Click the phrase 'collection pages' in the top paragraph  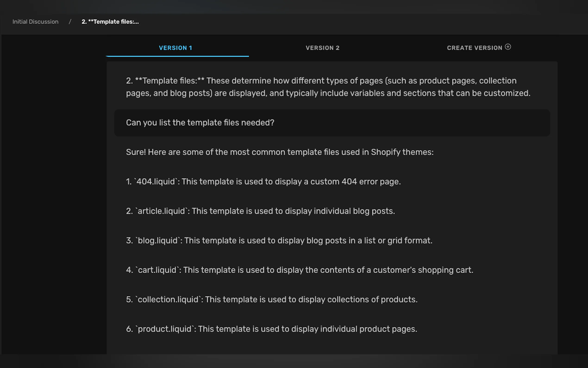[497, 81]
